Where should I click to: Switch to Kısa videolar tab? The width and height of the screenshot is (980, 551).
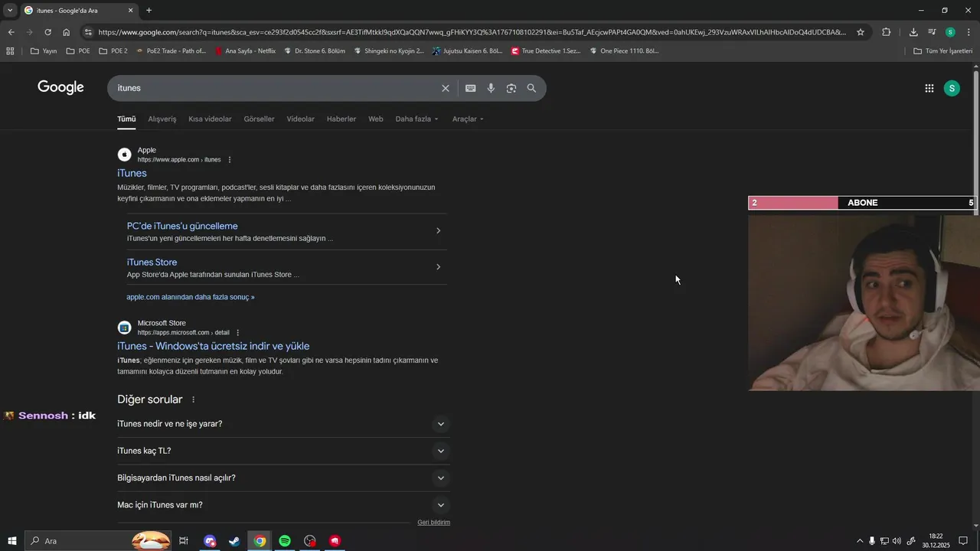pos(210,119)
